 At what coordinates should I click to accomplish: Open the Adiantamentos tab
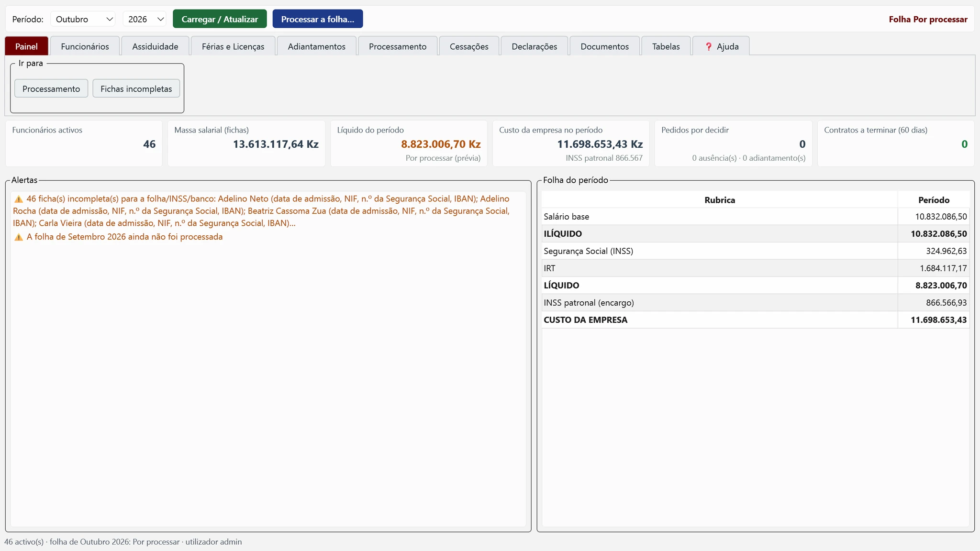(x=316, y=46)
